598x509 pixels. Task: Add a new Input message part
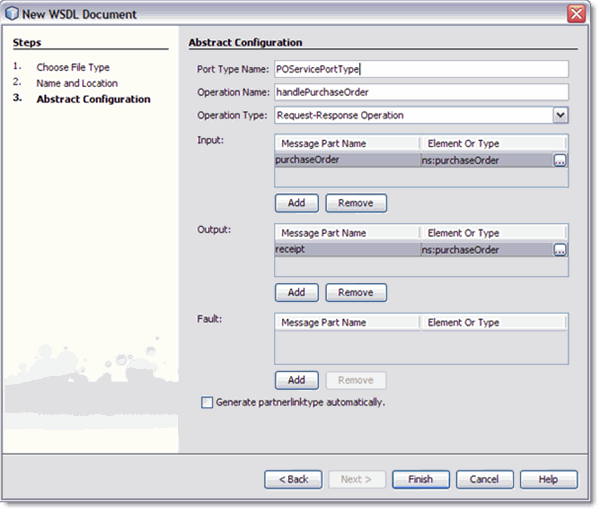click(296, 203)
